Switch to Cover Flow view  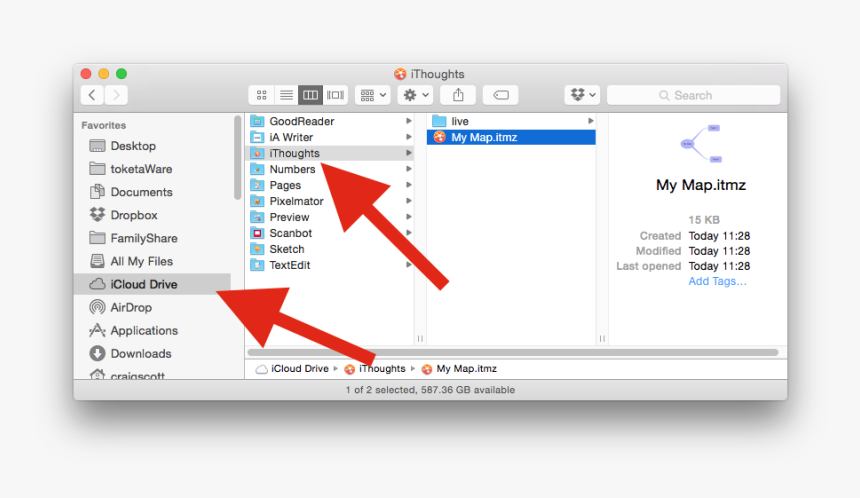tap(335, 95)
